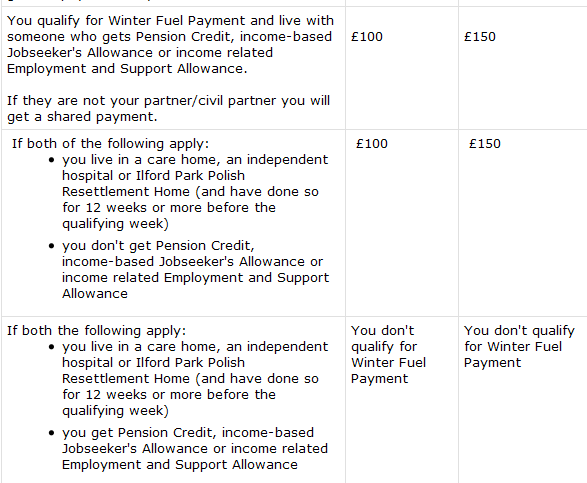The image size is (587, 483).
Task: Click 'If they are not your partner/civil partner' text
Action: point(168,101)
